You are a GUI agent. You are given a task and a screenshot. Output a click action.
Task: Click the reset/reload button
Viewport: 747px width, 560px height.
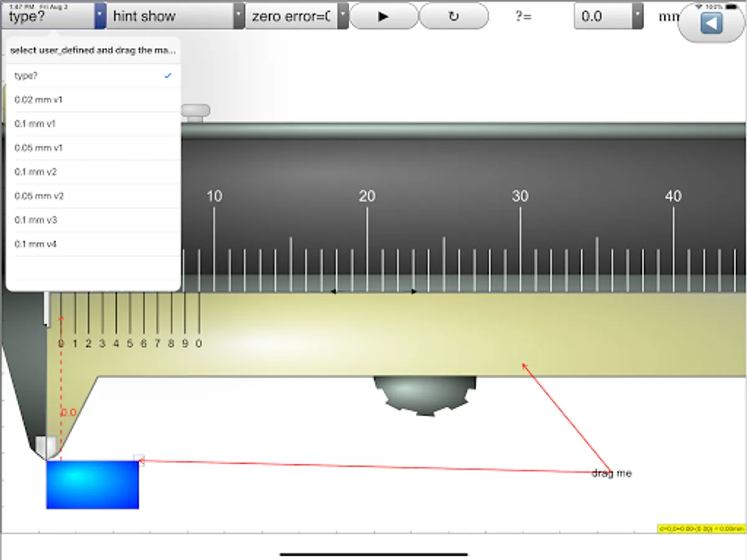[x=453, y=16]
